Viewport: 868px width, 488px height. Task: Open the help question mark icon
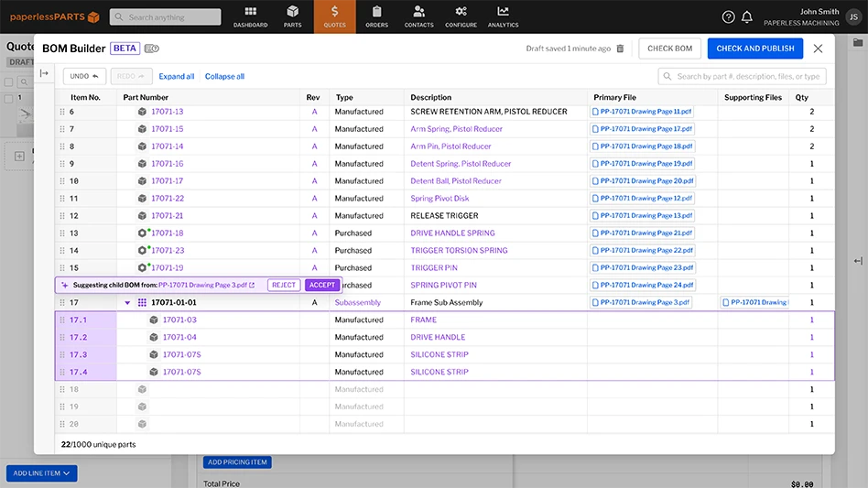tap(728, 16)
